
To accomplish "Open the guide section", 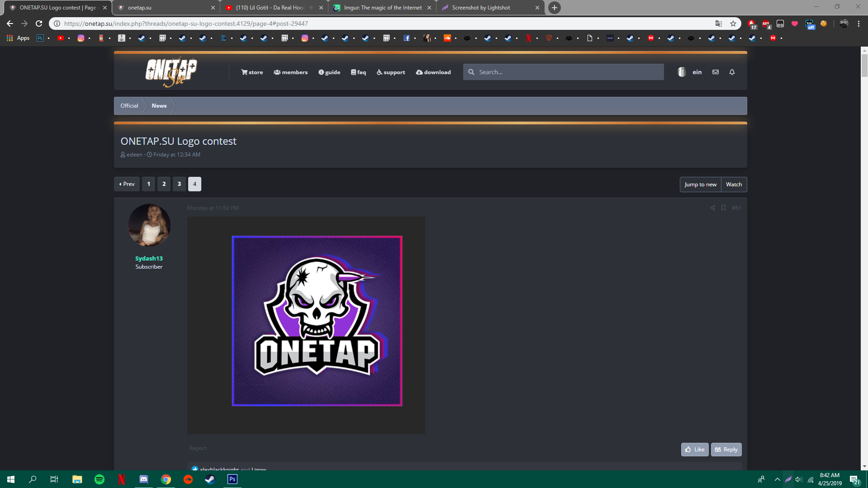I will (329, 72).
